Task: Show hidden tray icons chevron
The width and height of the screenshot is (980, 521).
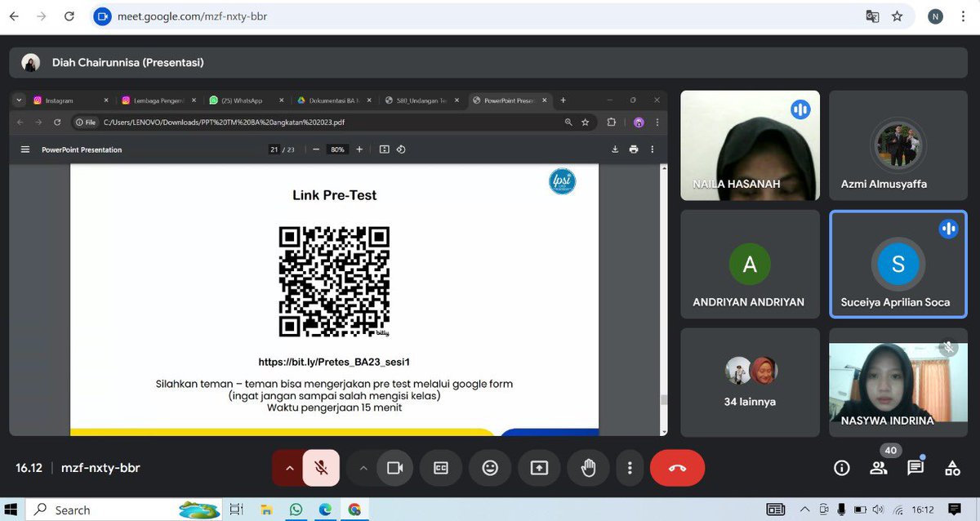Action: [x=804, y=510]
